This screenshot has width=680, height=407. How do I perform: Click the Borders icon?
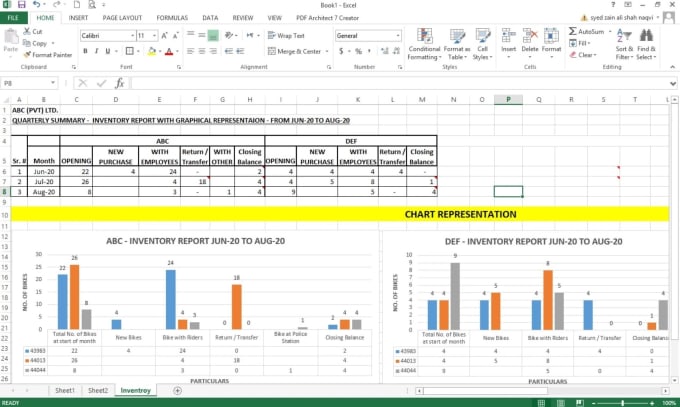[x=130, y=51]
